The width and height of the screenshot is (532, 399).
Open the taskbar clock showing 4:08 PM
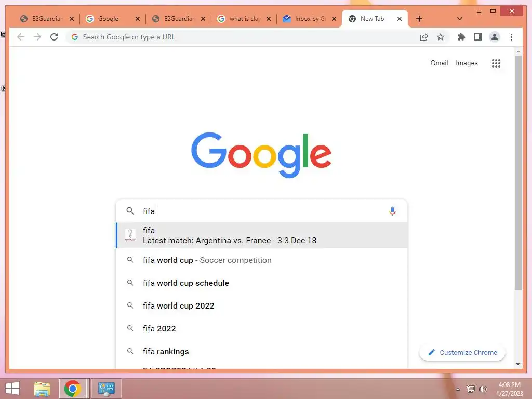click(510, 389)
